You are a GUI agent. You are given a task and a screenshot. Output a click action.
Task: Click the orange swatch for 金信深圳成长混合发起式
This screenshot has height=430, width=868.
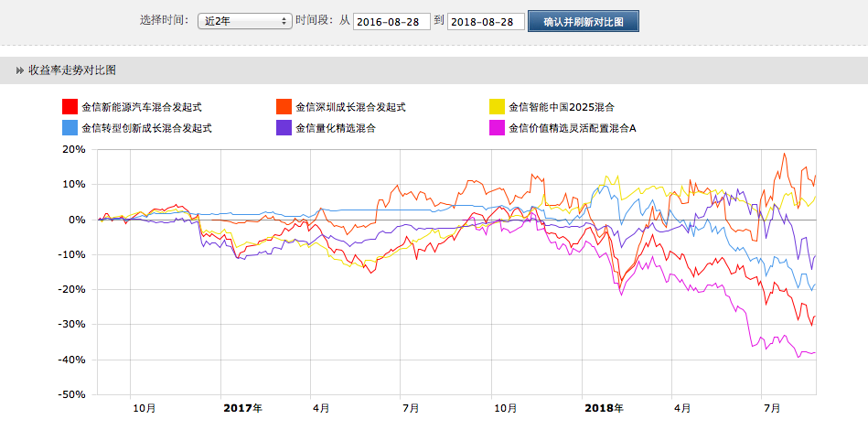(x=284, y=107)
